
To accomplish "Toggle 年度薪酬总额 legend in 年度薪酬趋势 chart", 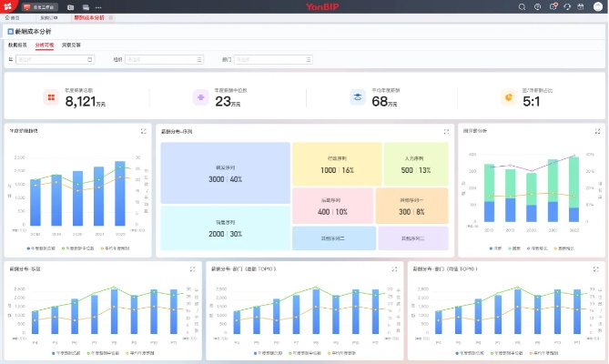I will 43,248.
